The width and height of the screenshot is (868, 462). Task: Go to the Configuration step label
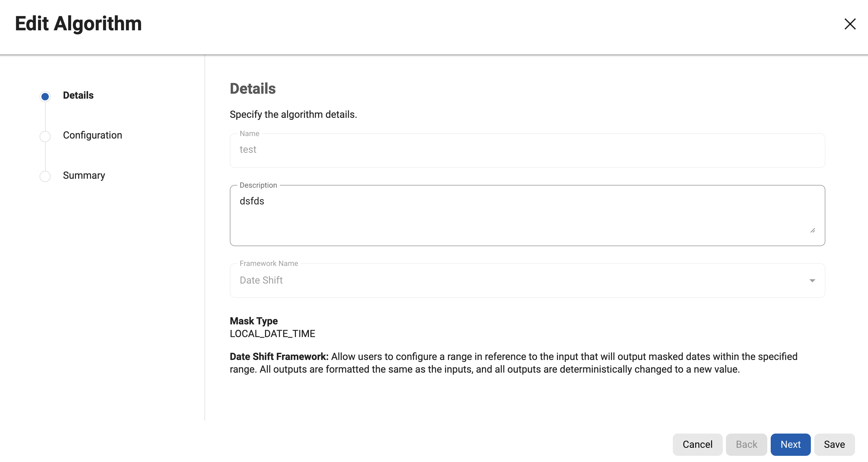point(92,135)
